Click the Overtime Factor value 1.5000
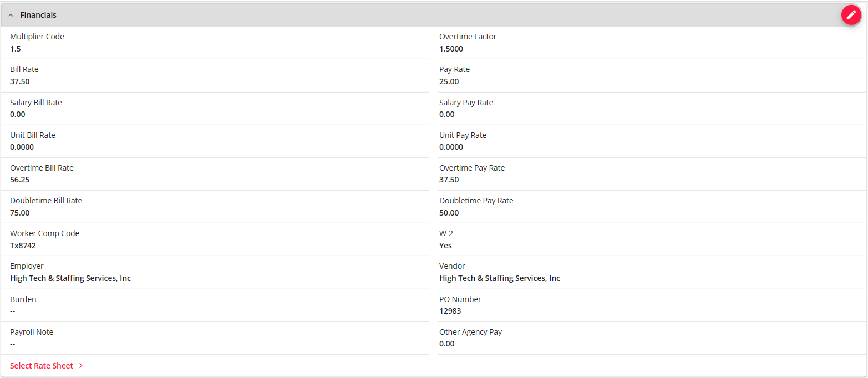The width and height of the screenshot is (868, 378). [451, 49]
